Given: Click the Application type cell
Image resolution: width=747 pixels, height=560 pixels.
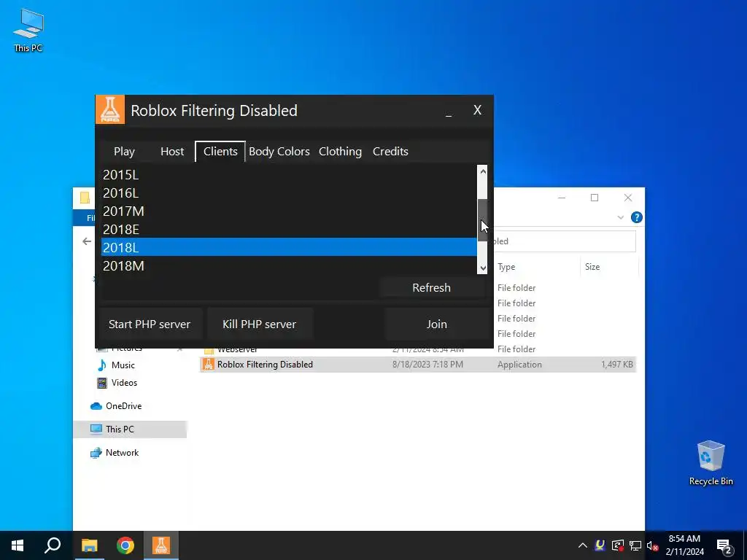Looking at the screenshot, I should point(519,365).
